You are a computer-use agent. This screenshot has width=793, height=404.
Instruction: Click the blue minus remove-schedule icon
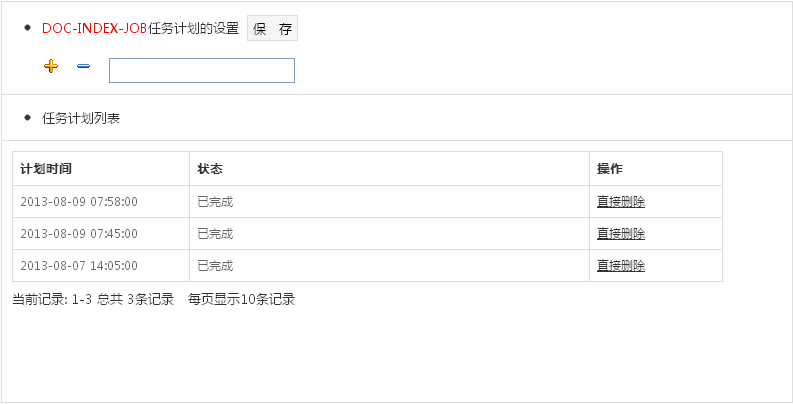[83, 66]
